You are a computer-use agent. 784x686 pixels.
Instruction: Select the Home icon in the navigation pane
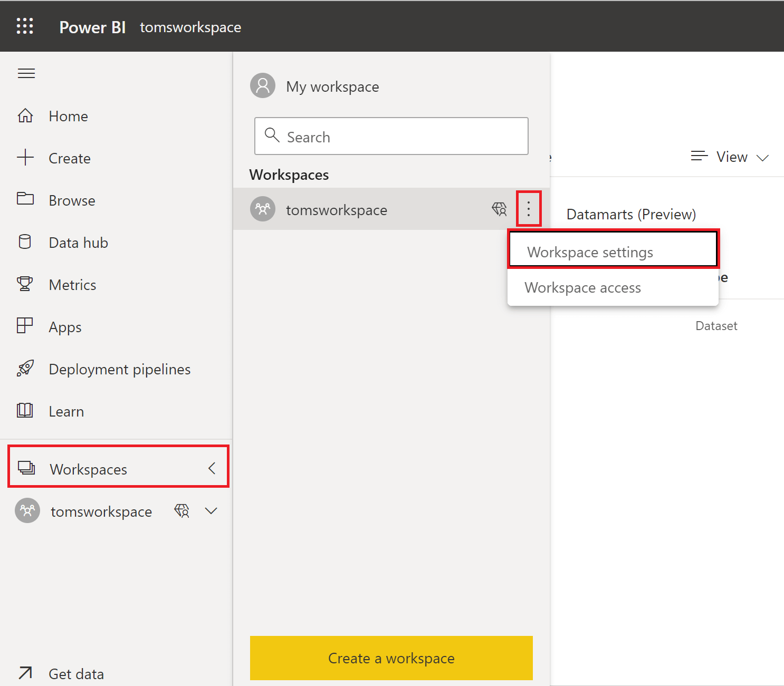[x=25, y=115]
